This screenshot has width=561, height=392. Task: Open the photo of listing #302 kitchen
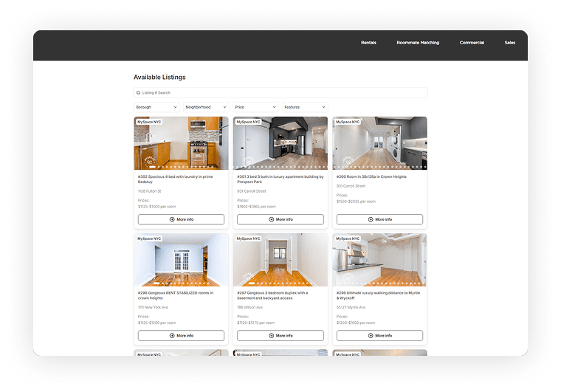[181, 143]
